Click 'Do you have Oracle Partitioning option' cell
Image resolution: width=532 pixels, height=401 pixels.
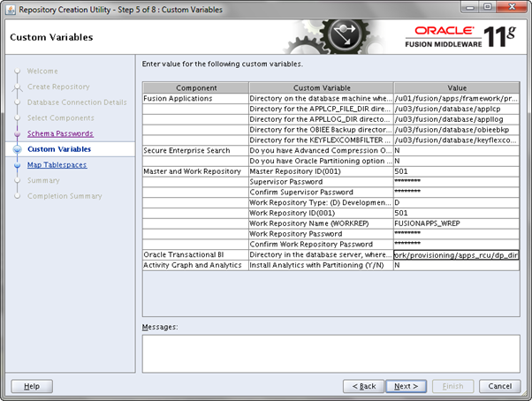tap(322, 161)
